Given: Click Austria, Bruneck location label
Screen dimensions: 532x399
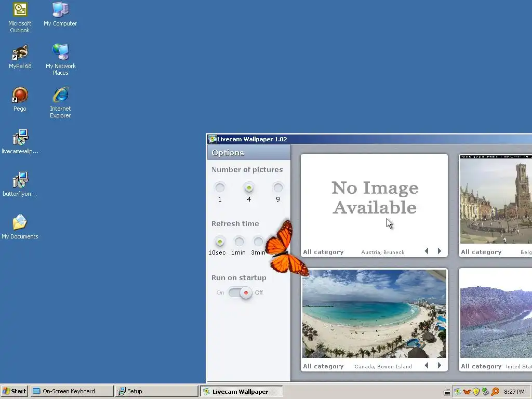Looking at the screenshot, I should tap(383, 252).
